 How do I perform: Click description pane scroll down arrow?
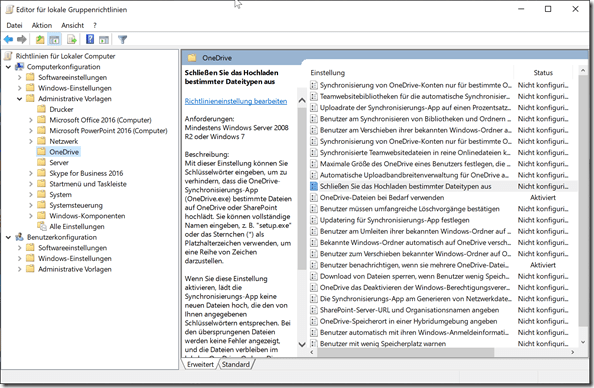click(302, 344)
